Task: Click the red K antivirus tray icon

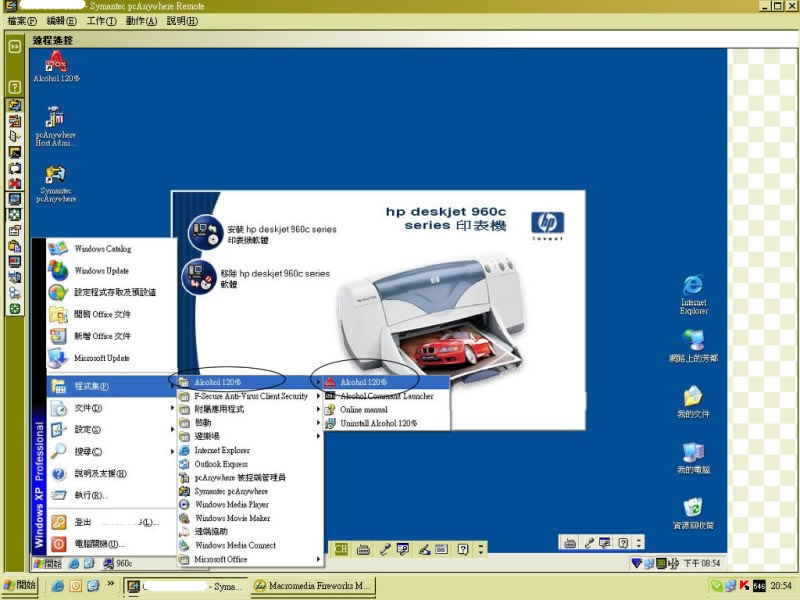Action: tap(744, 586)
